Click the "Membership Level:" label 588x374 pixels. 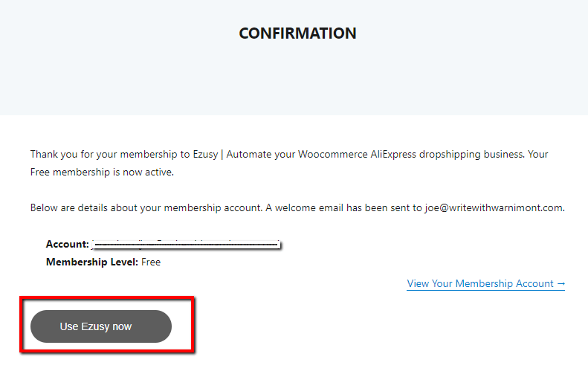[91, 262]
